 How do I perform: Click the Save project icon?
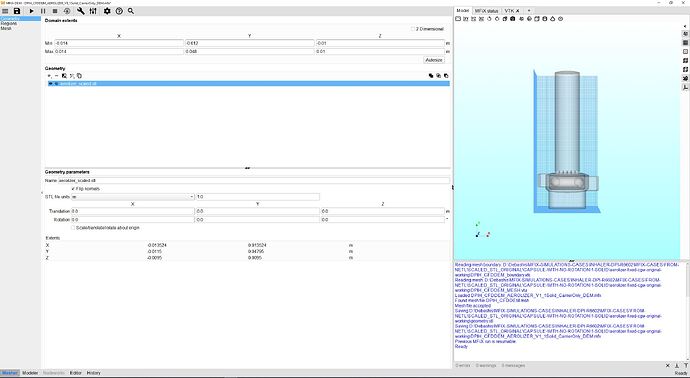17,11
